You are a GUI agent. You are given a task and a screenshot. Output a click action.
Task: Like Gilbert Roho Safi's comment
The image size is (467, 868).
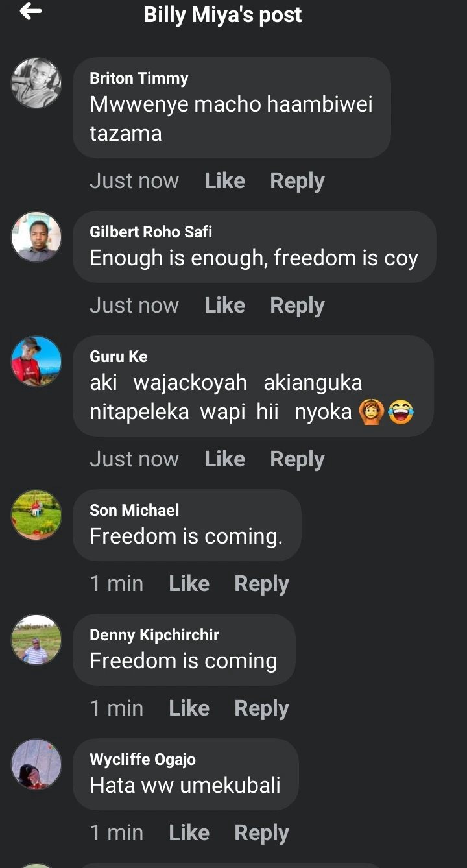[224, 305]
